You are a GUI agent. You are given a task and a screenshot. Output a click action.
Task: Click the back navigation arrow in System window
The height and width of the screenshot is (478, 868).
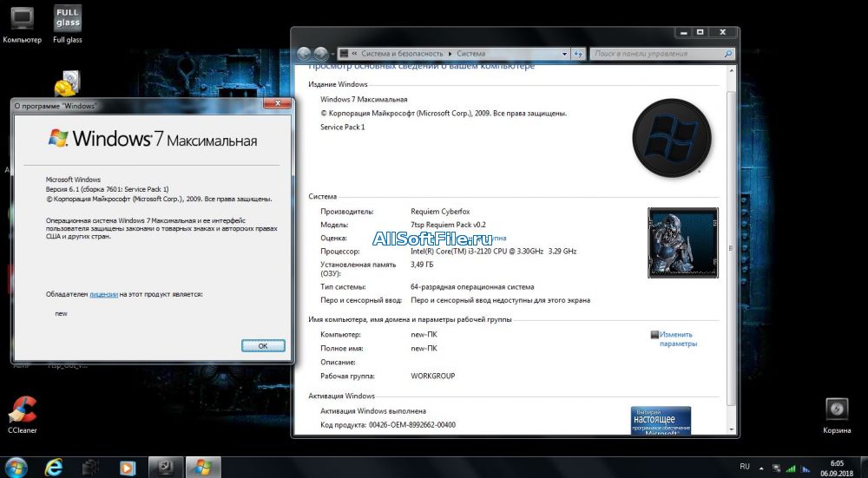pos(303,54)
